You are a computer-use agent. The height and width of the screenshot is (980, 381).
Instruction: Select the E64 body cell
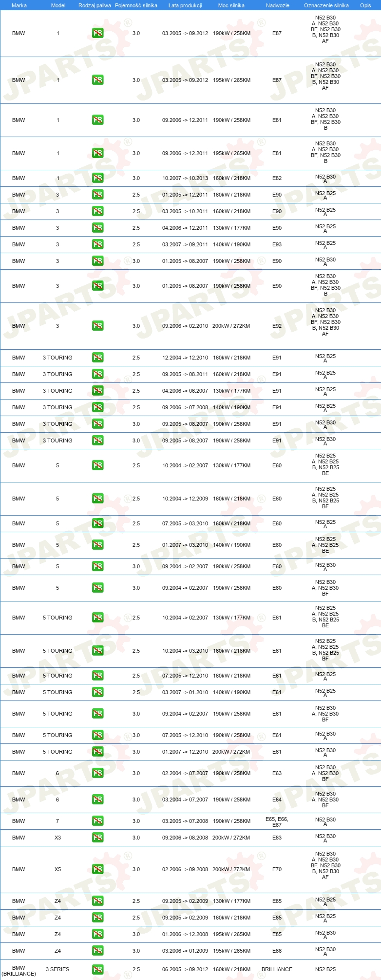point(277,800)
